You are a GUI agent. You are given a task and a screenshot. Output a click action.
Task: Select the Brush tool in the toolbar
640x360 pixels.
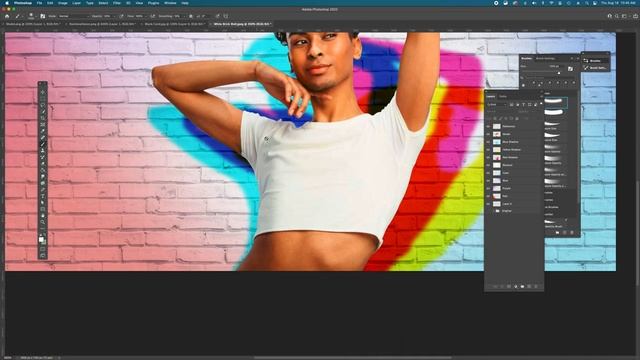click(x=42, y=144)
